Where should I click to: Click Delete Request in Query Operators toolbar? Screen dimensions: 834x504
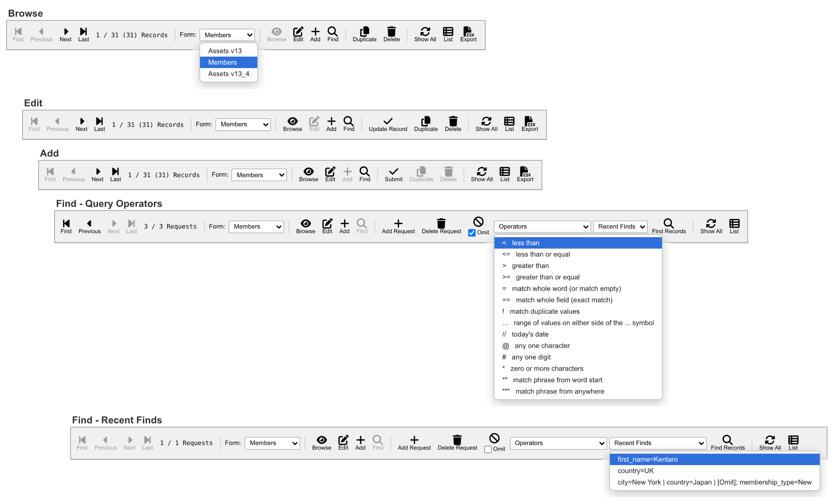[441, 227]
